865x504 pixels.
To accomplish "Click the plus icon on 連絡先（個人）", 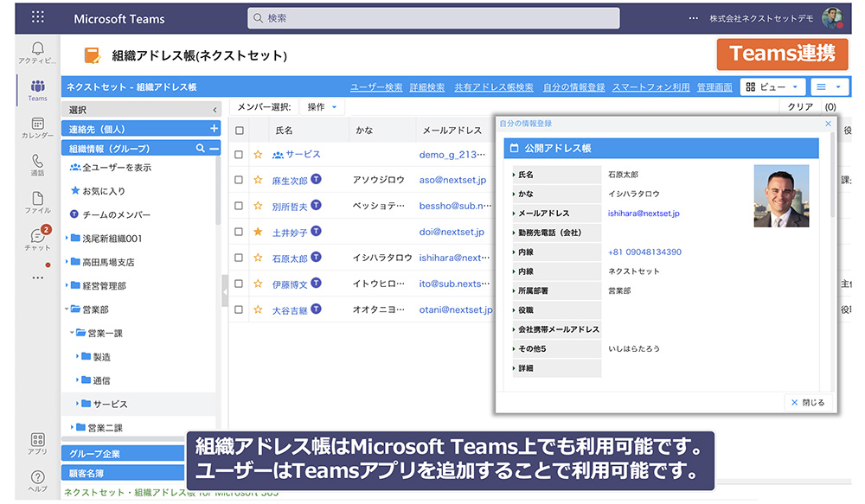I will tap(214, 129).
